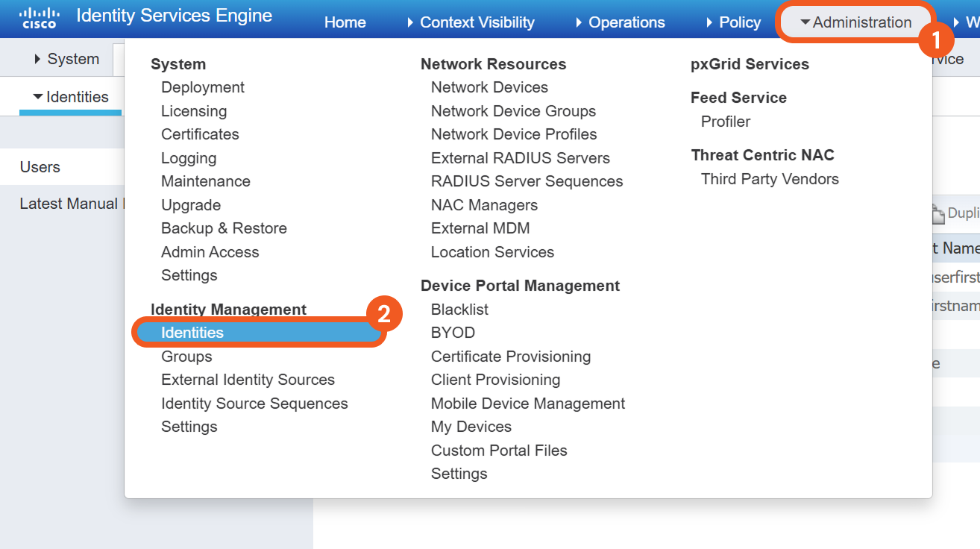Screen dimensions: 980x549
Task: Expand the System submenu tab
Action: (66, 59)
